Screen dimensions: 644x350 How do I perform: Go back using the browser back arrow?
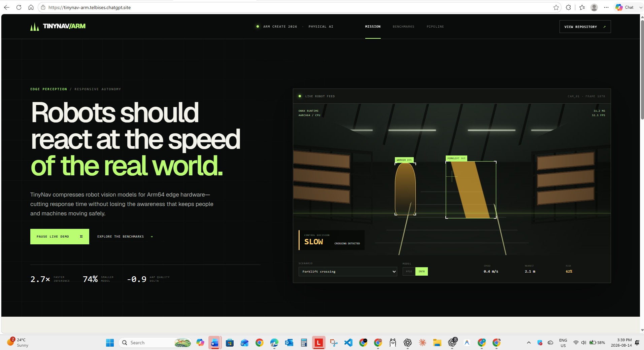click(x=7, y=7)
